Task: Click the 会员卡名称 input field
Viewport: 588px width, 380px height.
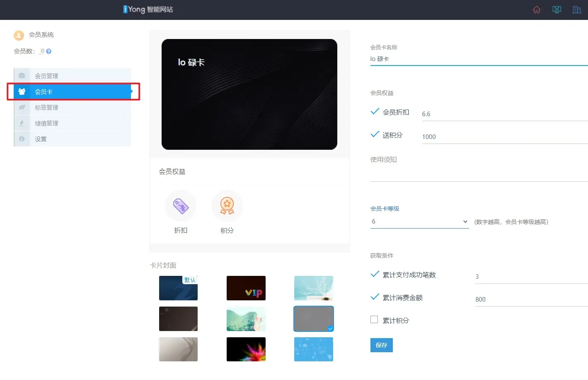Action: (x=477, y=59)
